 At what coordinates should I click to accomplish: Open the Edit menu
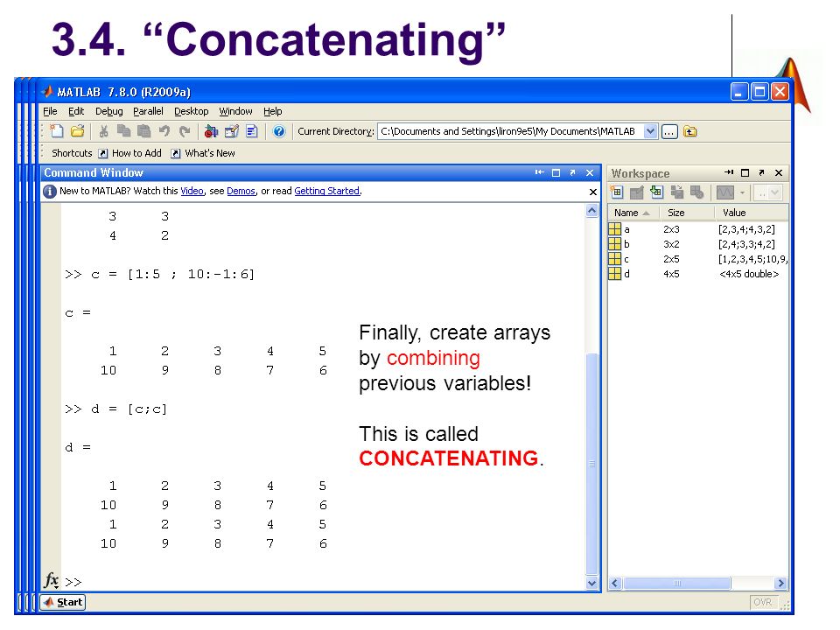(x=76, y=111)
